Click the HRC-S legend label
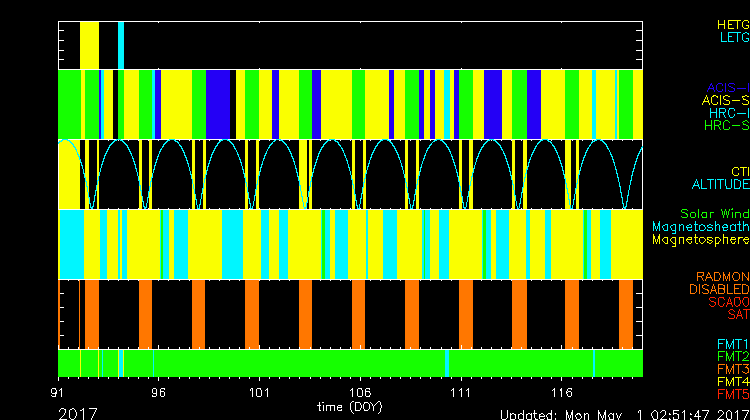This screenshot has width=750, height=420. pos(725,126)
